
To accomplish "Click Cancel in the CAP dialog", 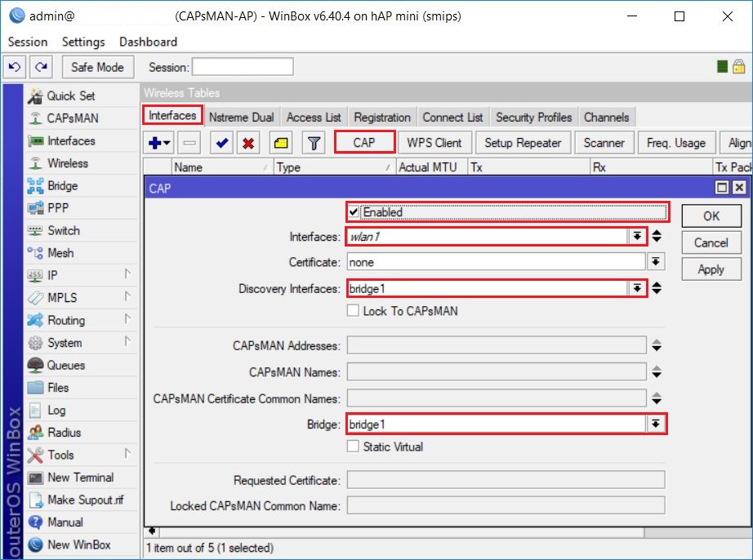I will pos(711,242).
